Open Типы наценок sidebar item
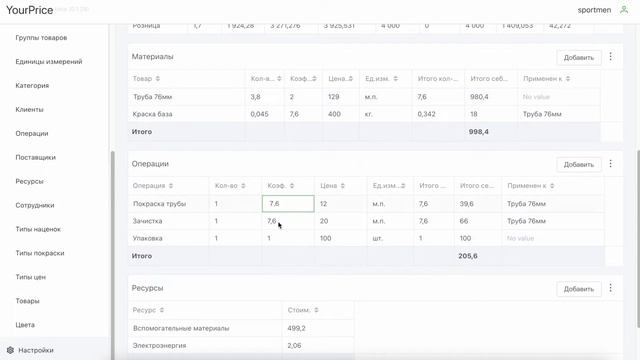The width and height of the screenshot is (640, 360). point(38,229)
